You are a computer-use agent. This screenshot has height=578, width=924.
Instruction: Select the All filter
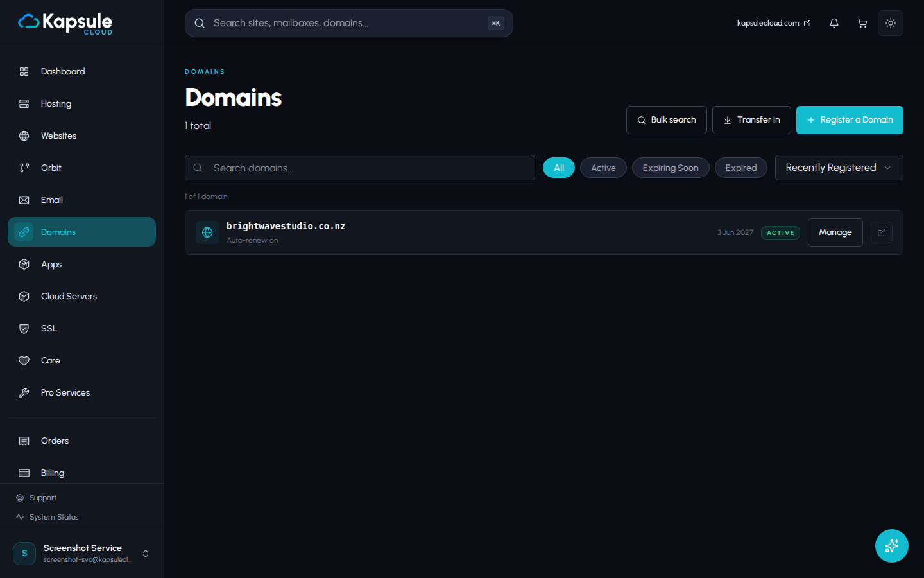click(559, 168)
